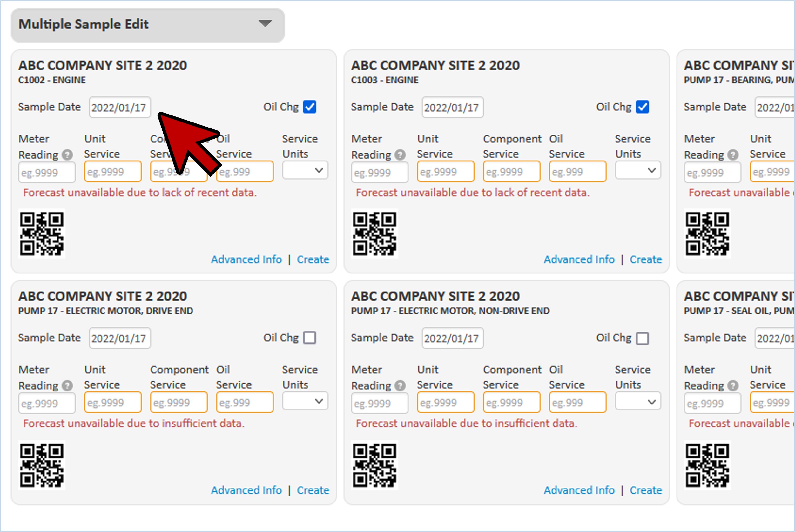Open Meter Reading help icon for C1003
This screenshot has width=795, height=532.
400,155
